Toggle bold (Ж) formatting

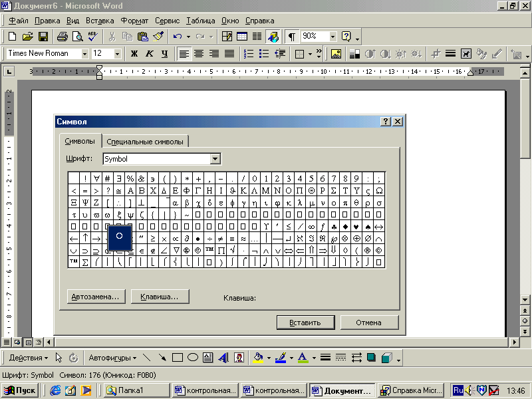coord(134,54)
